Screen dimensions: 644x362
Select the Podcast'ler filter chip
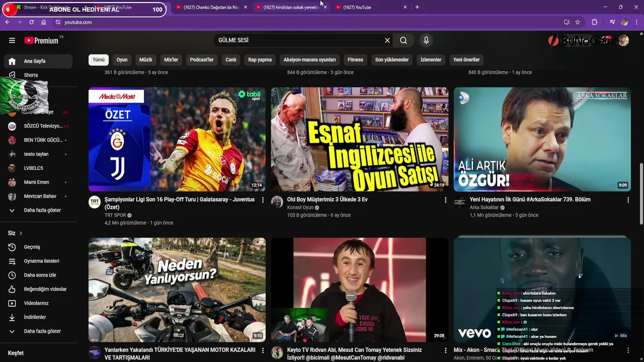pyautogui.click(x=202, y=60)
